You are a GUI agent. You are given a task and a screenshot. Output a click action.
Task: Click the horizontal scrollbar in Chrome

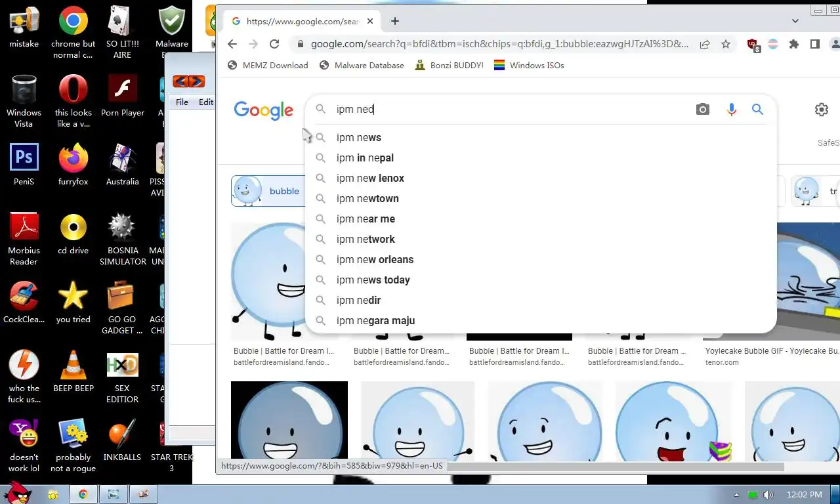pyautogui.click(x=615, y=467)
